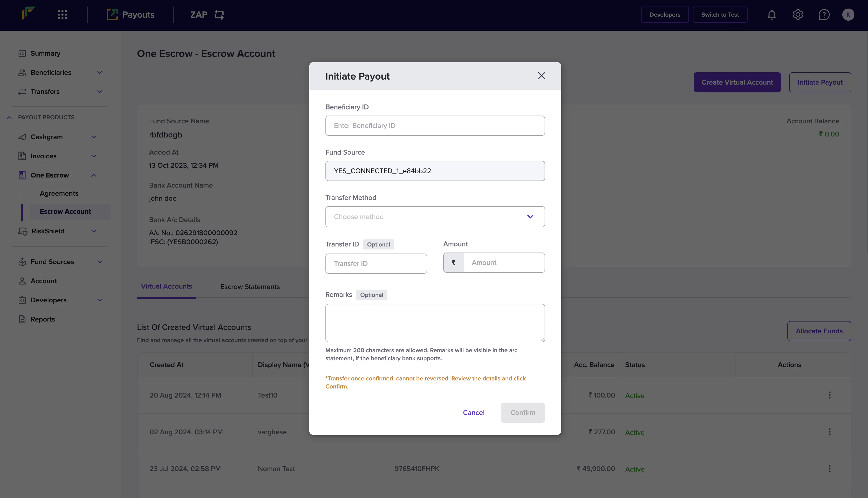Click the Switch to Test button
This screenshot has width=868, height=498.
tap(720, 15)
